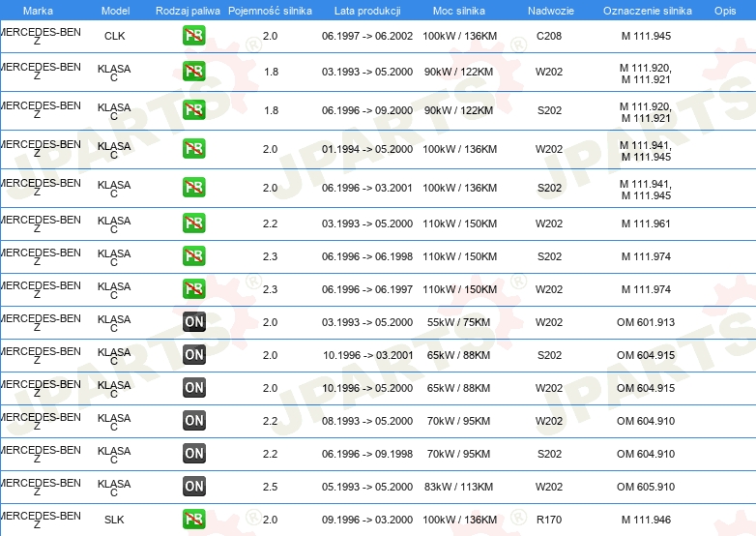Select the CLK model cell
This screenshot has width=756, height=536.
pyautogui.click(x=114, y=36)
